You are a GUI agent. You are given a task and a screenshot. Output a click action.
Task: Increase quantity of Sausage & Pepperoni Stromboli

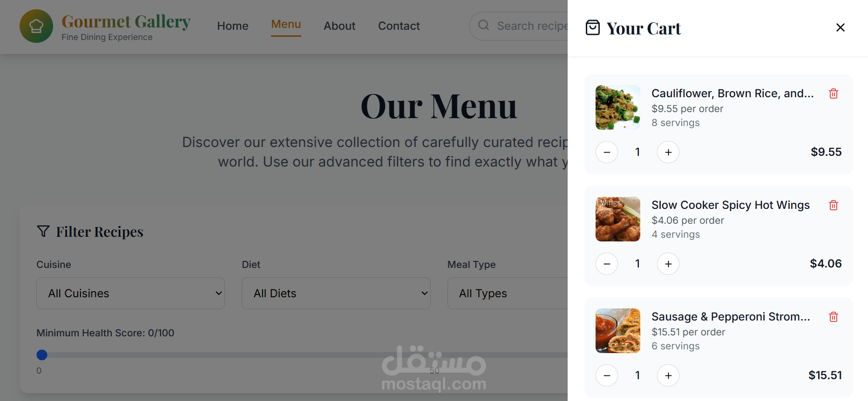[668, 375]
